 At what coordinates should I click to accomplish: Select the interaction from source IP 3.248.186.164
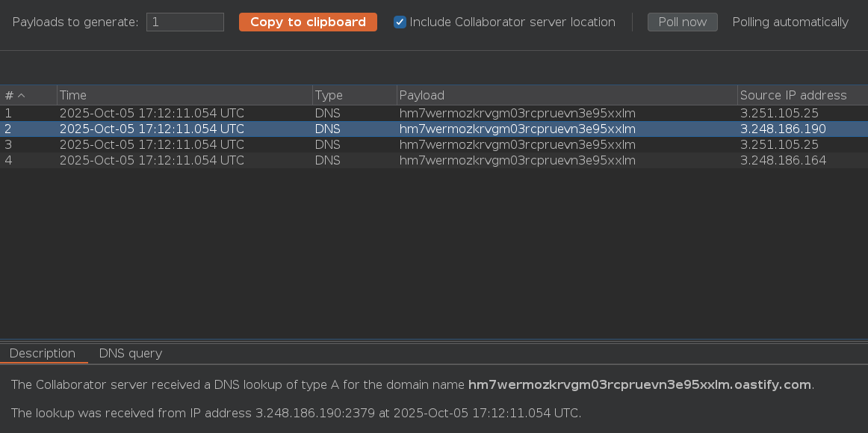pos(783,161)
